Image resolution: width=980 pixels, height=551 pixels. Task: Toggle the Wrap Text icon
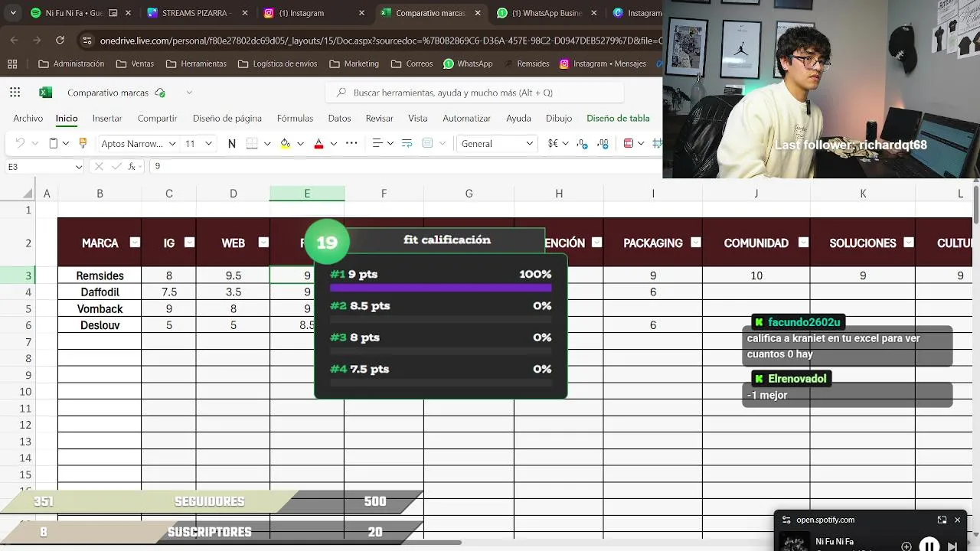pos(407,143)
